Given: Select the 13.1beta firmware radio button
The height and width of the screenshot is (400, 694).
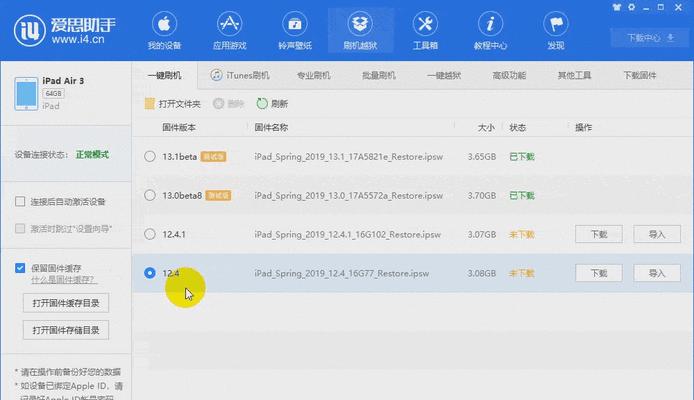Looking at the screenshot, I should (x=150, y=156).
